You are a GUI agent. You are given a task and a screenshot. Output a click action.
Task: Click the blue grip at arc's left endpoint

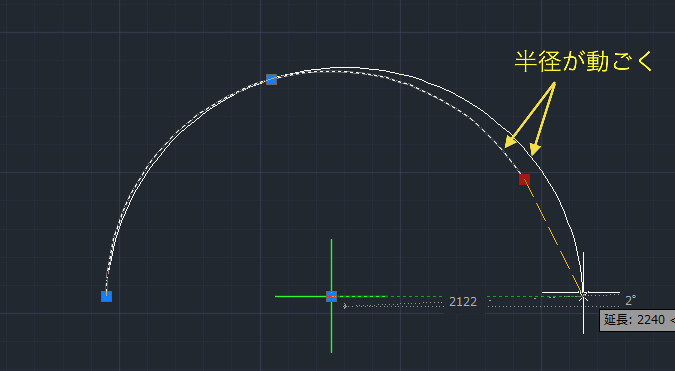point(106,296)
